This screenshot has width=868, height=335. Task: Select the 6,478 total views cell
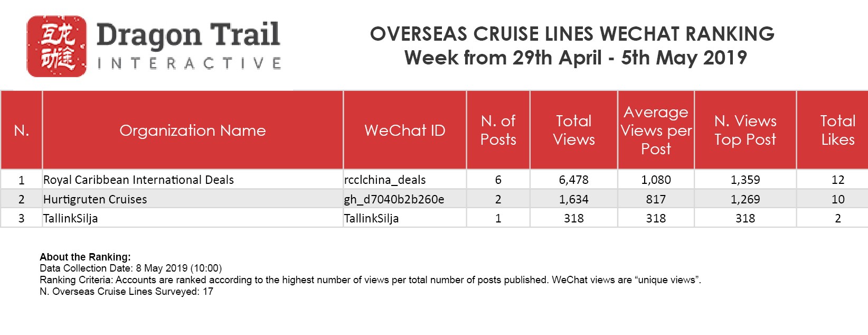click(x=573, y=180)
